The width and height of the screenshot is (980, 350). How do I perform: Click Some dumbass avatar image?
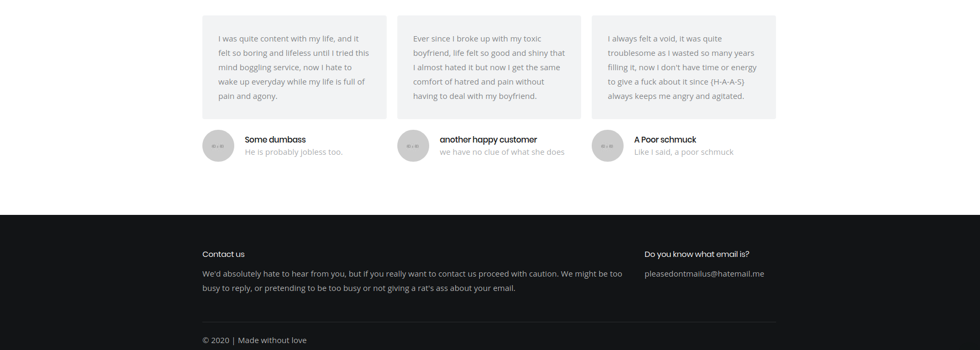tap(218, 146)
